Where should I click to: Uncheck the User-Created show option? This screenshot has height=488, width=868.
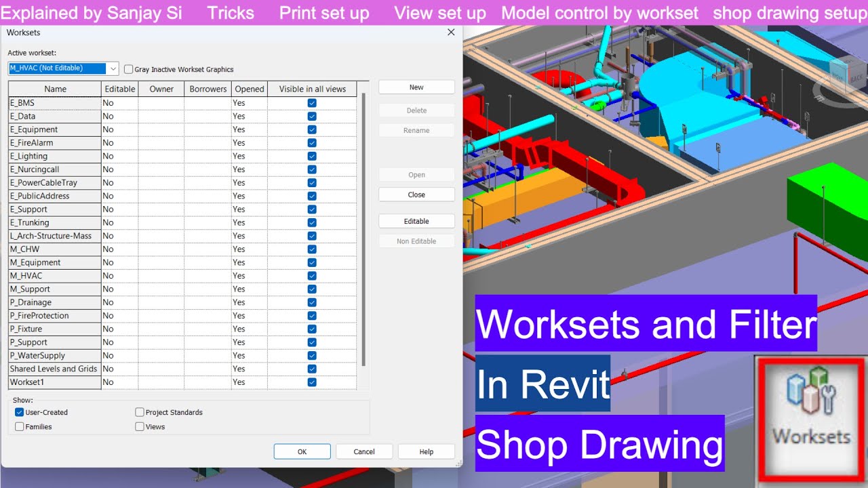point(20,412)
